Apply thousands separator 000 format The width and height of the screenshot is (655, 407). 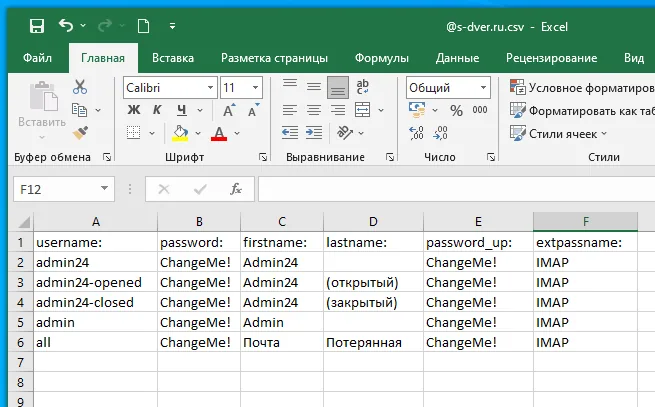pos(480,110)
